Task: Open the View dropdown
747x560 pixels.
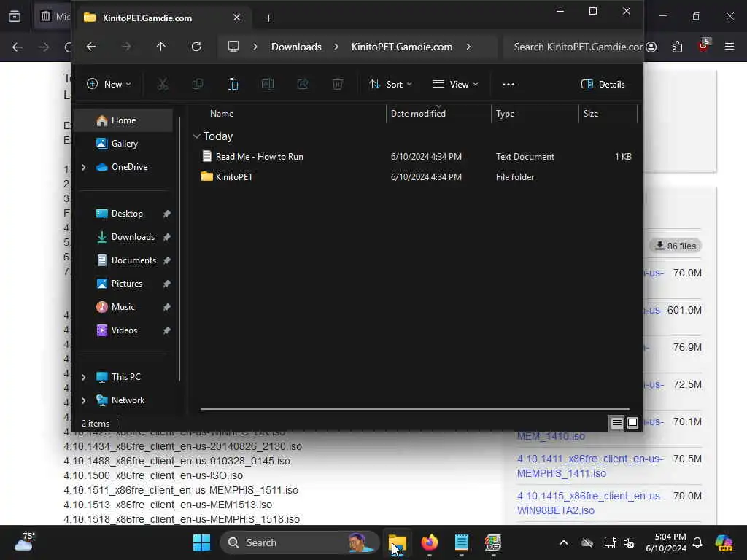Action: (x=455, y=85)
